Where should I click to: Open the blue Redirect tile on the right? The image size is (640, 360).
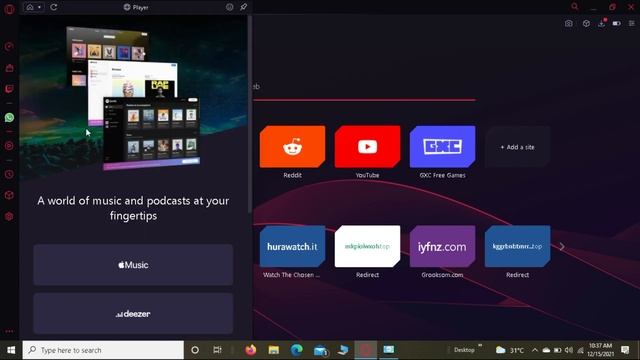(518, 247)
